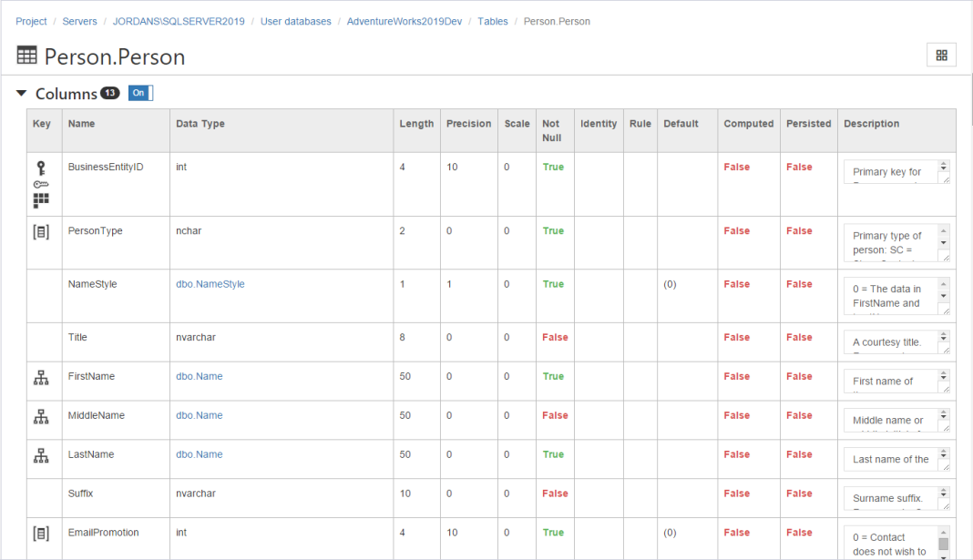Screen dimensions: 973x560
Task: Click inside the Title description box
Action: [x=888, y=341]
